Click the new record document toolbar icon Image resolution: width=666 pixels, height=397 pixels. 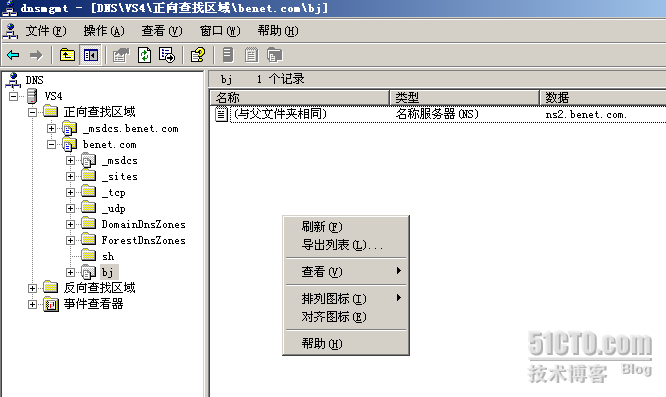(x=251, y=55)
